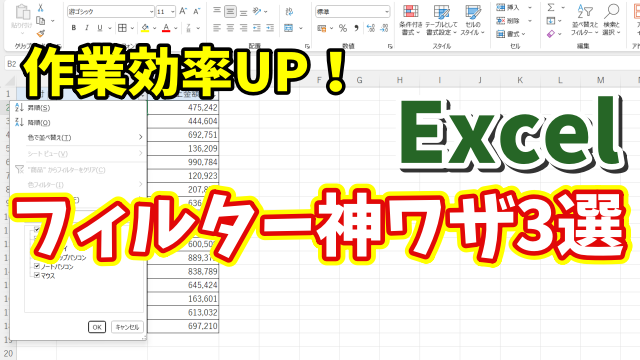The width and height of the screenshot is (640, 360).
Task: Open the 検索と選択 dropdown
Action: (611, 19)
